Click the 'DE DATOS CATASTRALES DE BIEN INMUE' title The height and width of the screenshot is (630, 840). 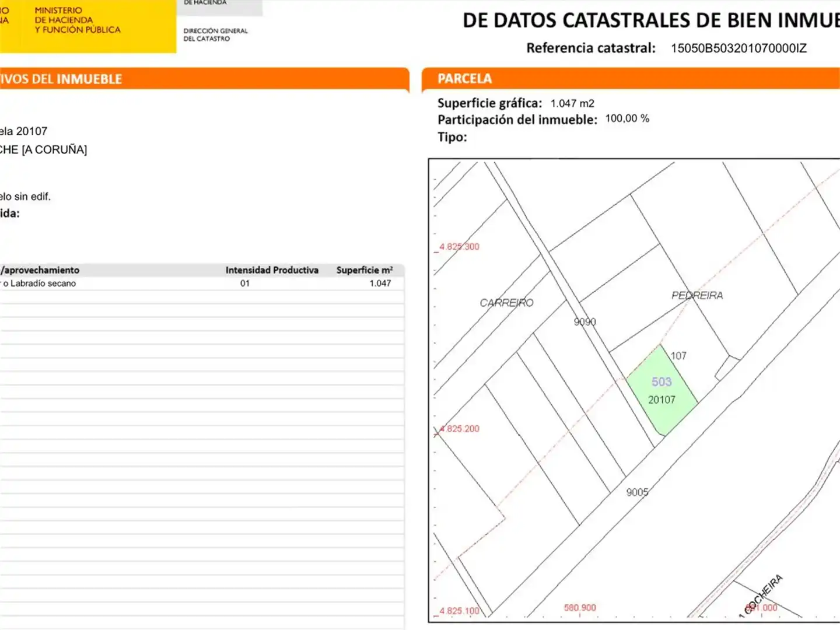[x=651, y=20]
